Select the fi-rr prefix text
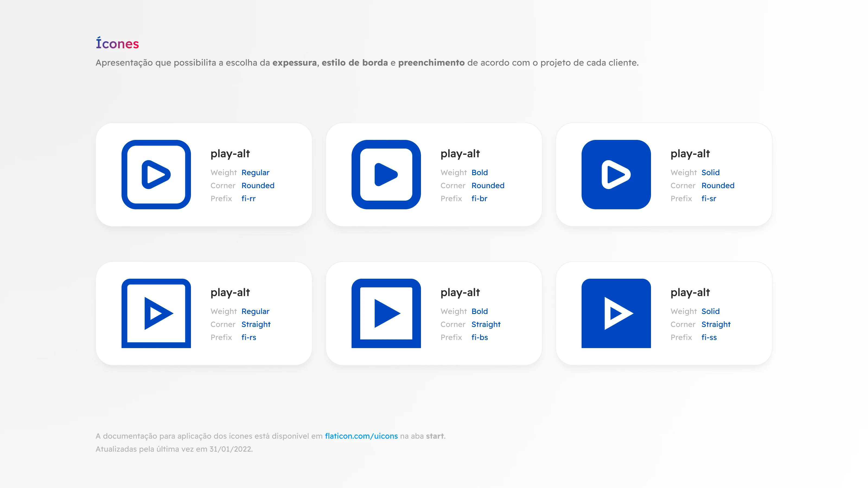This screenshot has width=868, height=488. tap(248, 198)
